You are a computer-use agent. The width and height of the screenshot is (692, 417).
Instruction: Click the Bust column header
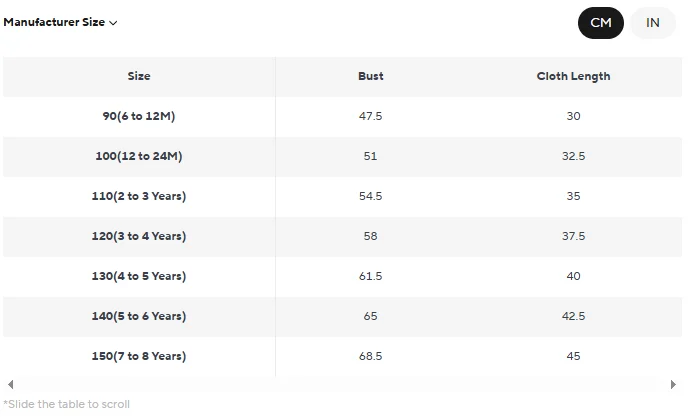point(371,76)
